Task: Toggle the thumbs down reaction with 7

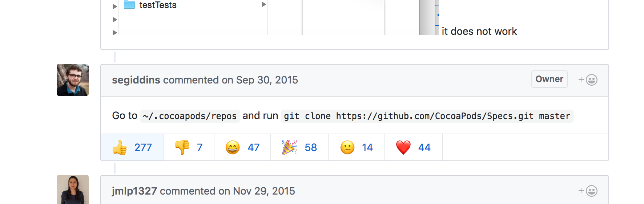Action: [x=189, y=147]
